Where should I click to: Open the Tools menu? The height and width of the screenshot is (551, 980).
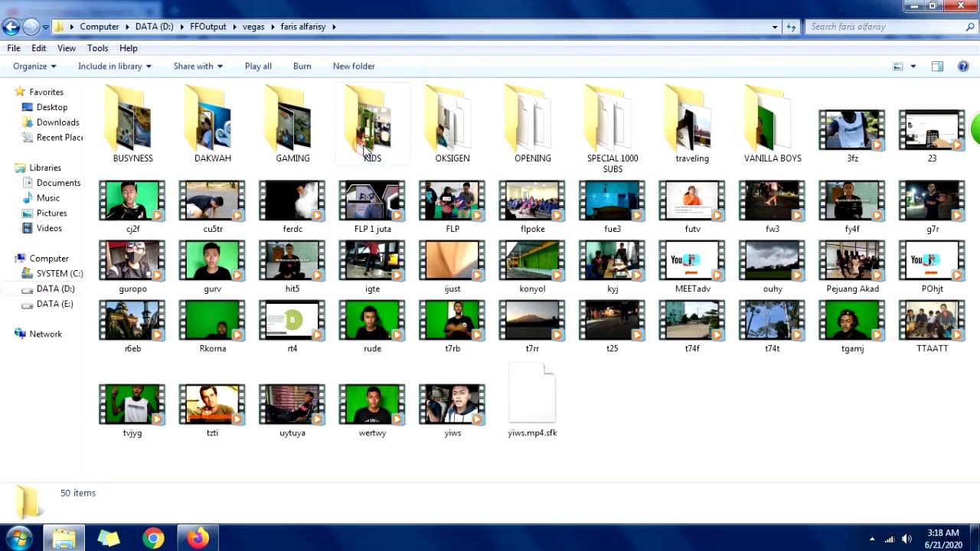click(x=98, y=48)
